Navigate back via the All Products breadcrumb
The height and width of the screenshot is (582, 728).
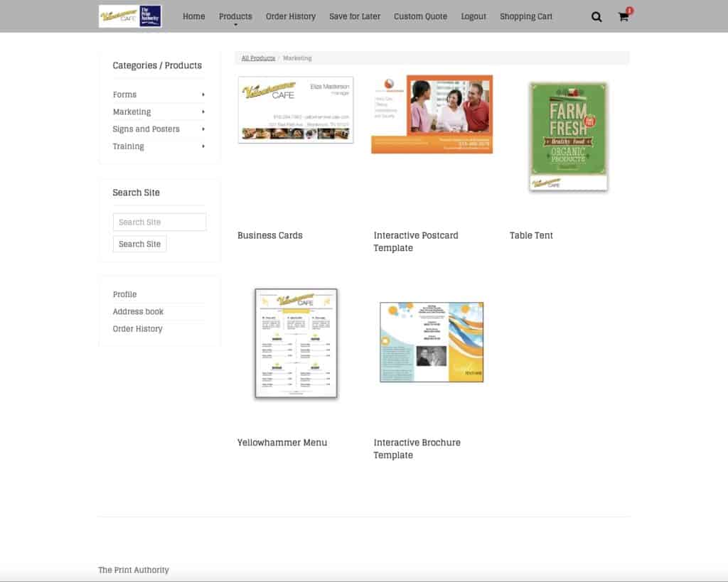pos(258,58)
